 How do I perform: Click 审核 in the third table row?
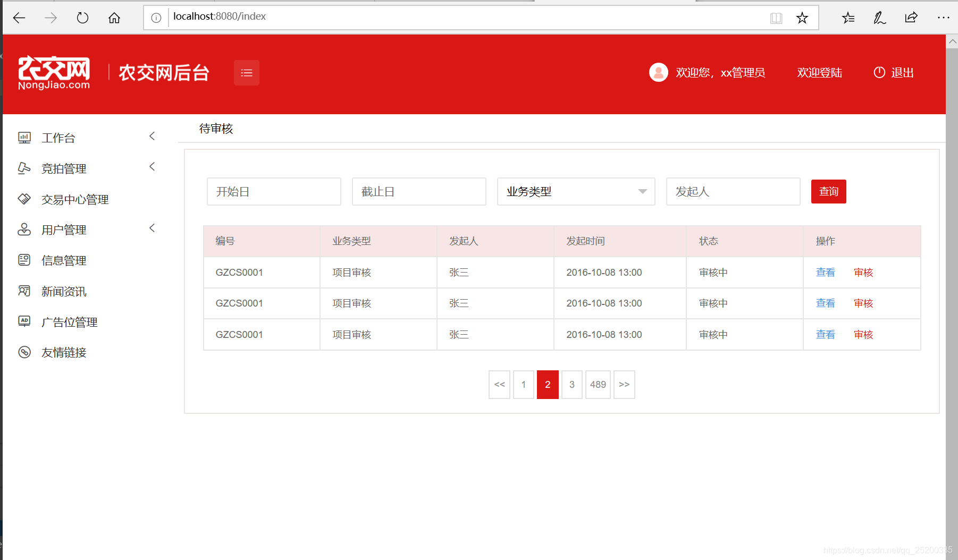[x=863, y=335]
